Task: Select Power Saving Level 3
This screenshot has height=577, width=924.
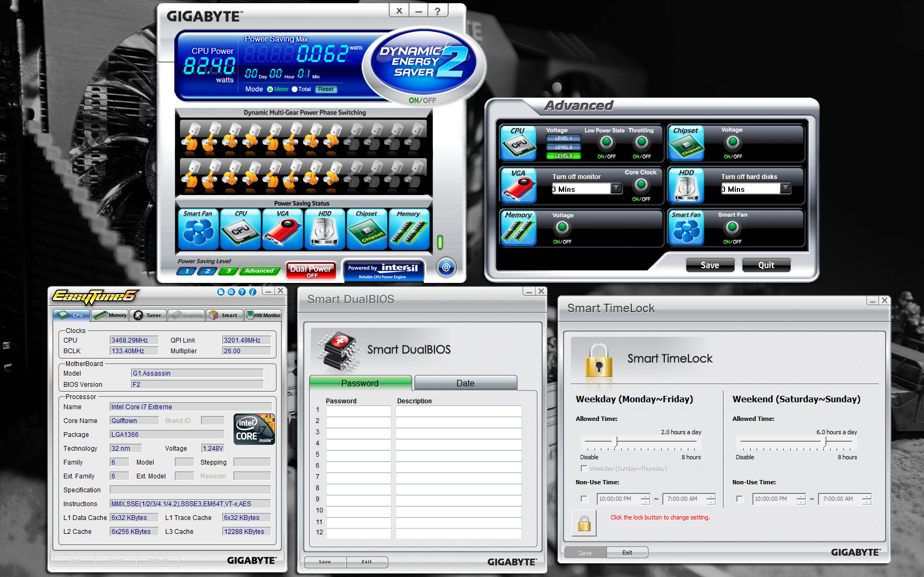Action: pos(229,271)
